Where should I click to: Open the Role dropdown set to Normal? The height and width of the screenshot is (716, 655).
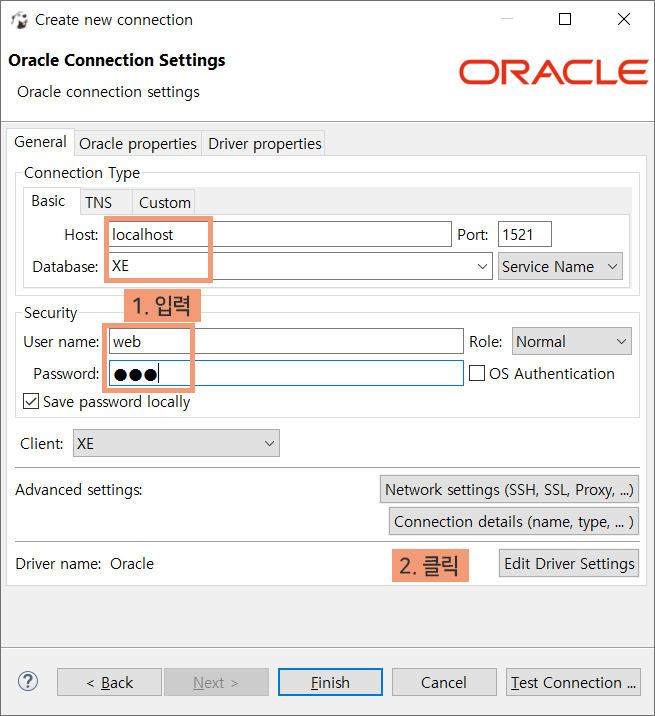(571, 341)
